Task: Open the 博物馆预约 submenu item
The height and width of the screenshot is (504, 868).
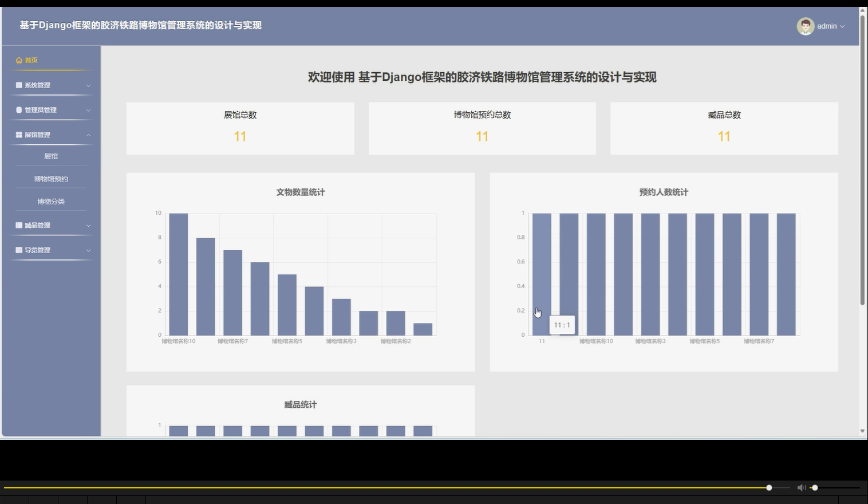Action: (x=51, y=179)
